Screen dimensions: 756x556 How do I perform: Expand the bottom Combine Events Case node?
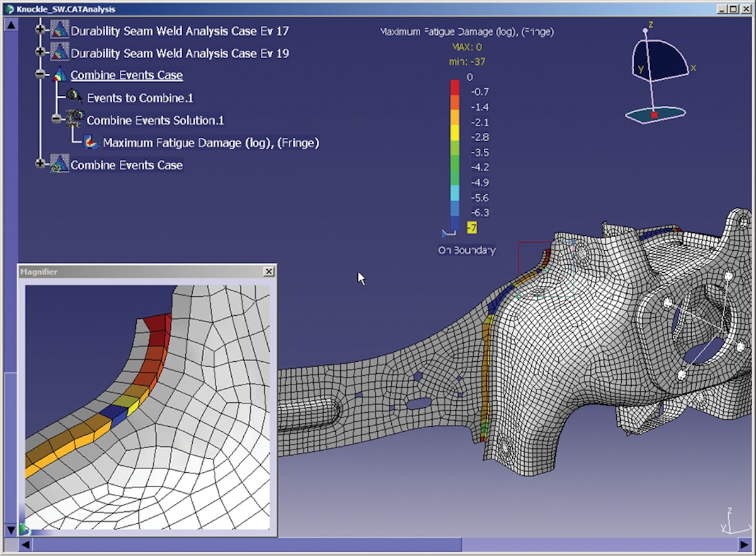[x=40, y=165]
